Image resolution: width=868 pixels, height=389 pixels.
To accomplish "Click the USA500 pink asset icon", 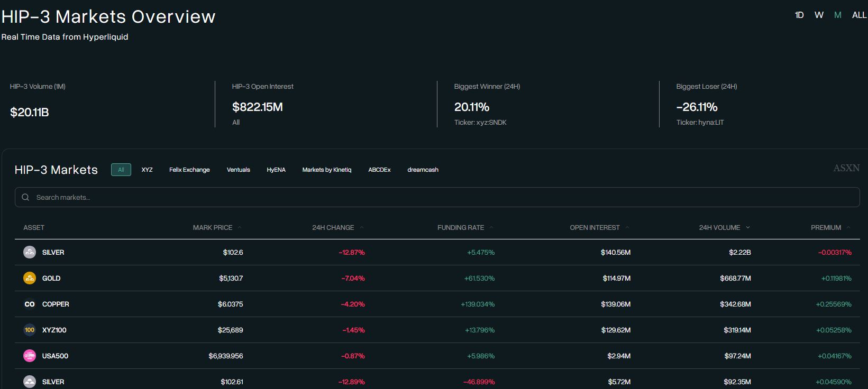I will click(30, 356).
